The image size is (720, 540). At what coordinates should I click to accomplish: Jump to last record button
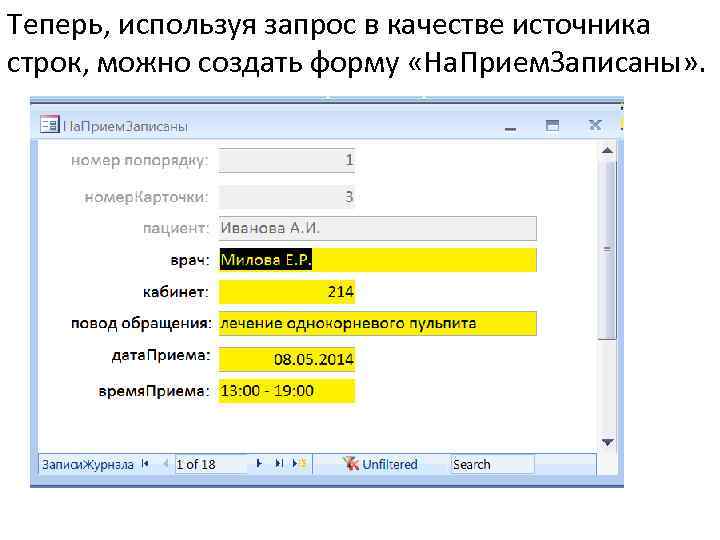[x=279, y=464]
